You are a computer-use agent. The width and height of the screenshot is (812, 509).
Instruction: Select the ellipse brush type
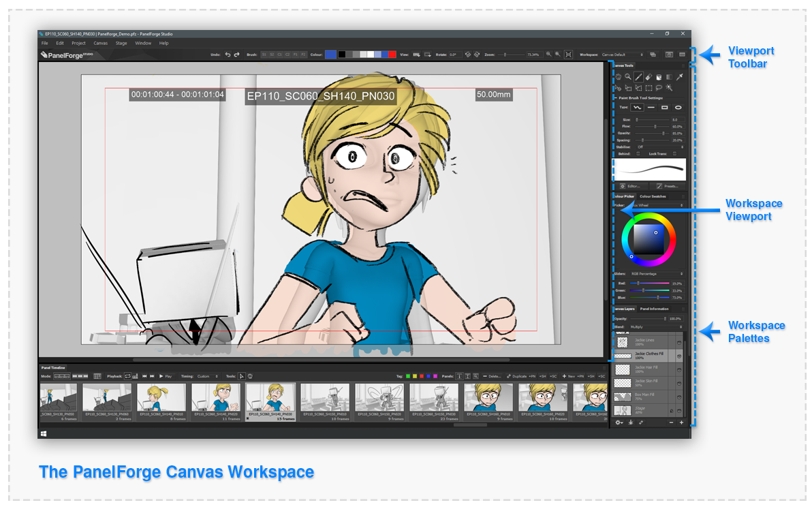678,108
